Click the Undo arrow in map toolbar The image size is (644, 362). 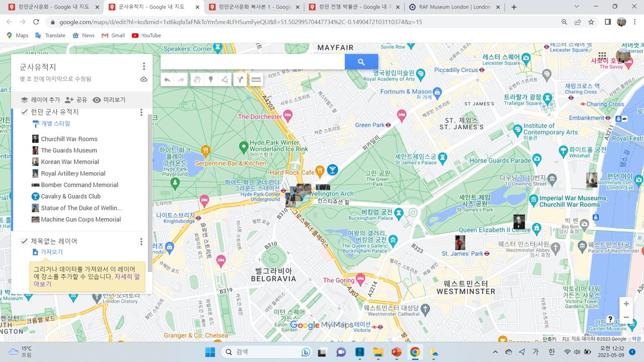(x=167, y=80)
